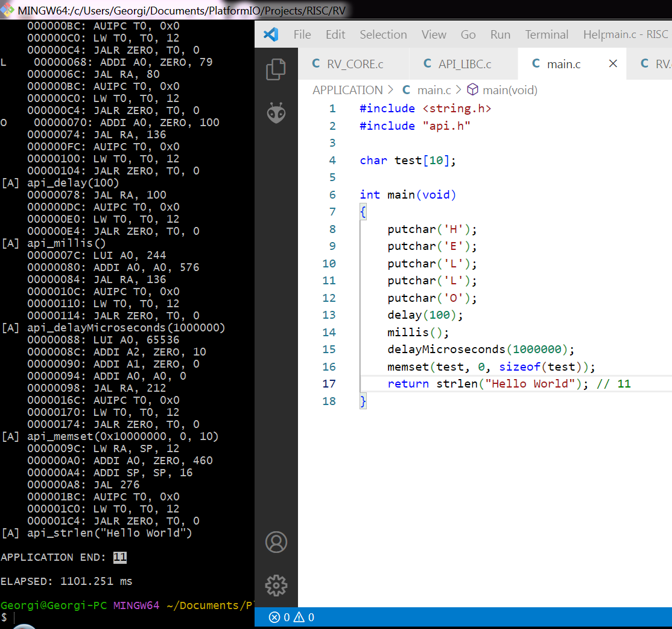Open the Selection menu
The height and width of the screenshot is (629, 672).
(383, 35)
